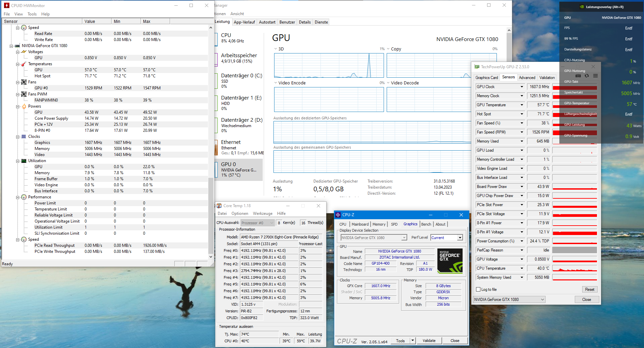This screenshot has height=348, width=644.
Task: Open the Optionen menu in Core Temp
Action: tap(240, 214)
